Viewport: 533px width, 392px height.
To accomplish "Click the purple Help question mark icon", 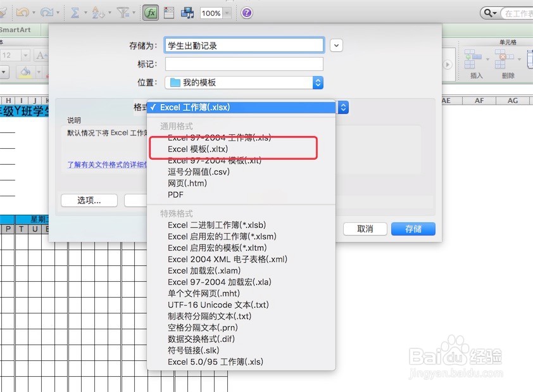I will coord(247,13).
